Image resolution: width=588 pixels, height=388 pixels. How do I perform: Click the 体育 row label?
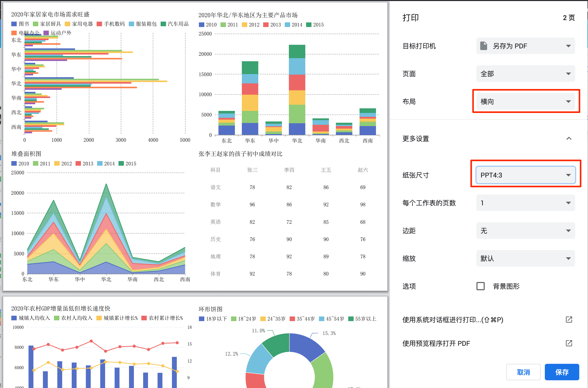tap(215, 274)
